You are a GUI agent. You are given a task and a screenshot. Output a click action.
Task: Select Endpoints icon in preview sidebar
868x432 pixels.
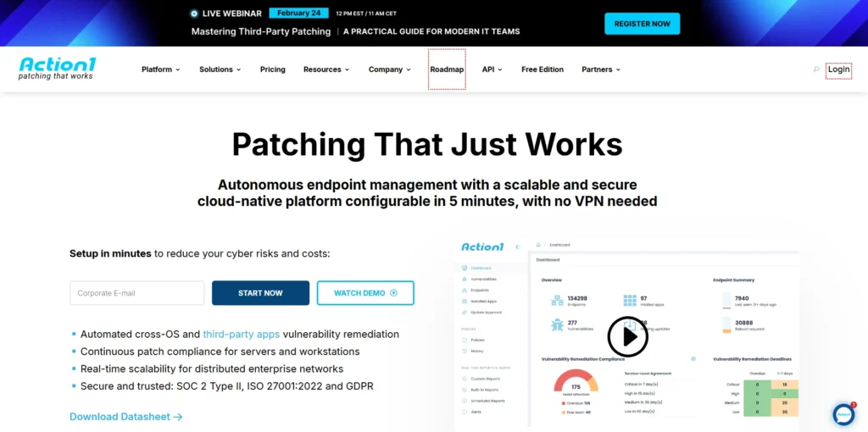[464, 290]
